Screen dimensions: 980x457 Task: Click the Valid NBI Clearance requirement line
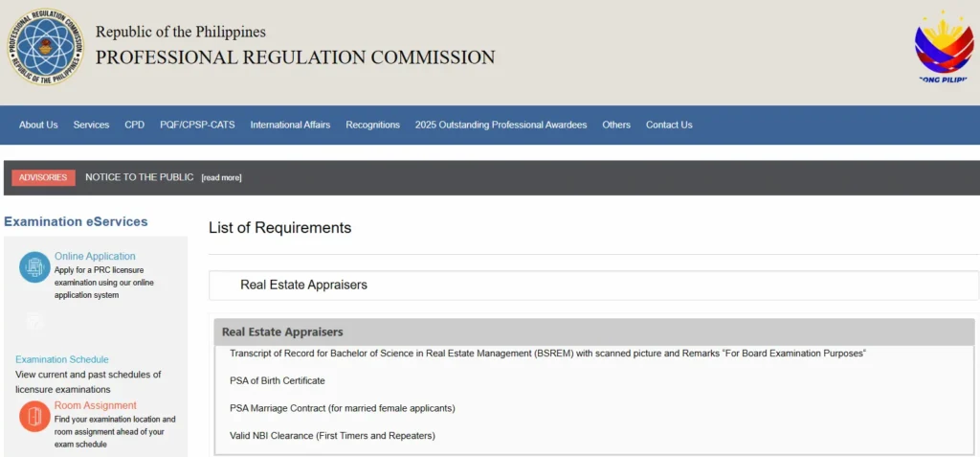coord(332,436)
